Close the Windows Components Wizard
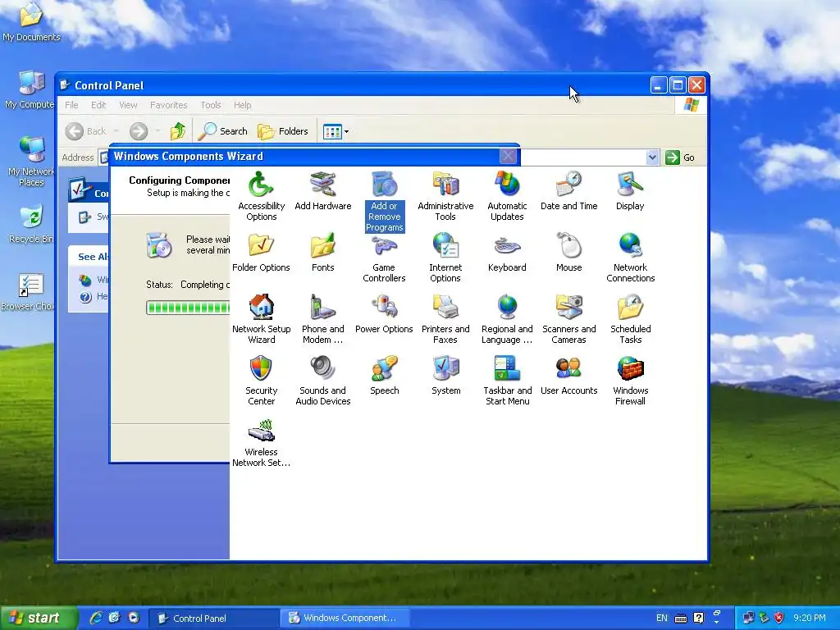The image size is (840, 630). pos(508,156)
